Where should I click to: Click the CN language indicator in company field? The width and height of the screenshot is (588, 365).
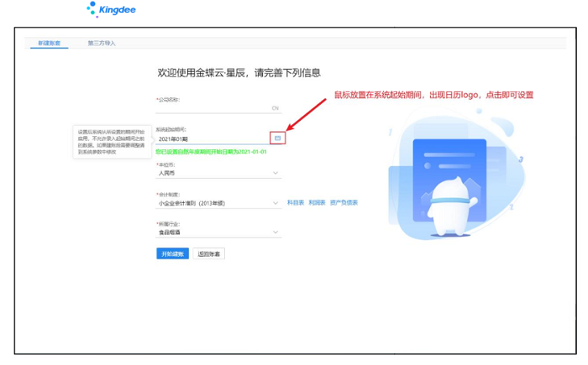pyautogui.click(x=276, y=108)
